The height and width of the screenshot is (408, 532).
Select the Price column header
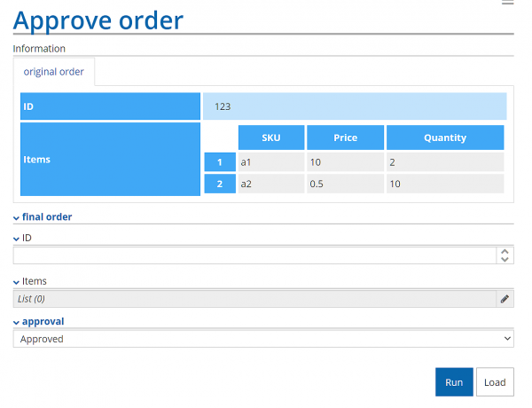pyautogui.click(x=345, y=137)
